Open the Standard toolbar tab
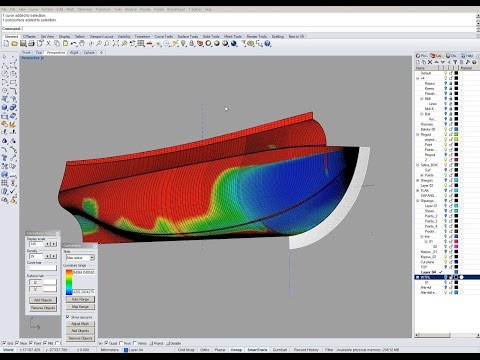 (11, 36)
